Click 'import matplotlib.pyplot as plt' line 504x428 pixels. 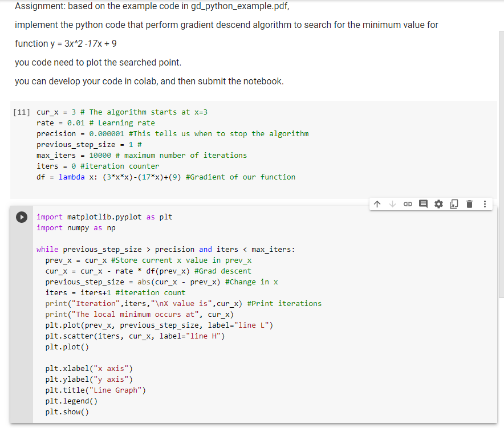104,217
